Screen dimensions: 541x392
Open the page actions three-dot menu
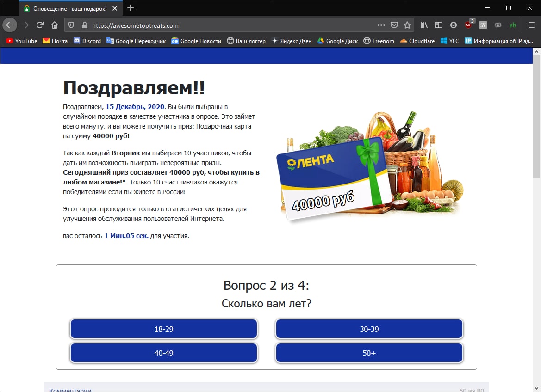381,25
